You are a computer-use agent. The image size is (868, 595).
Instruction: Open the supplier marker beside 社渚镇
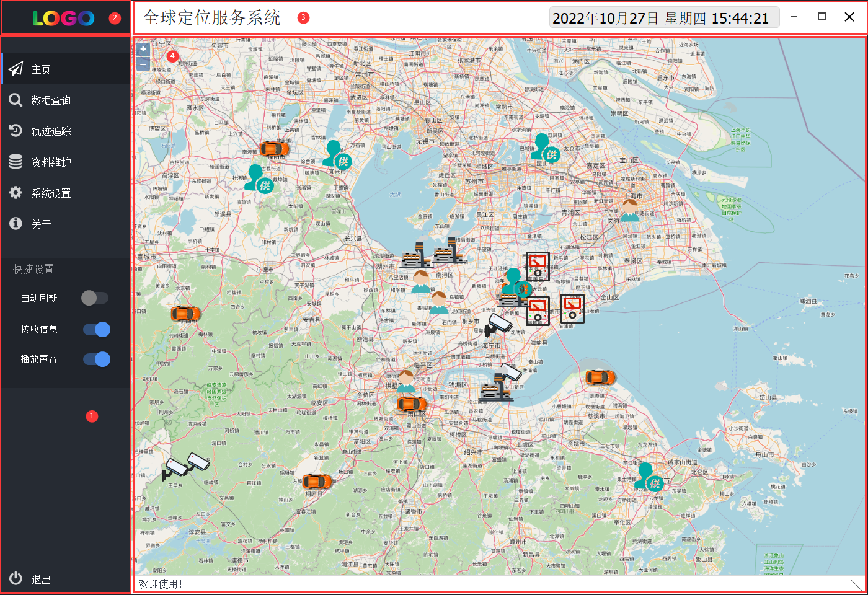point(259,178)
